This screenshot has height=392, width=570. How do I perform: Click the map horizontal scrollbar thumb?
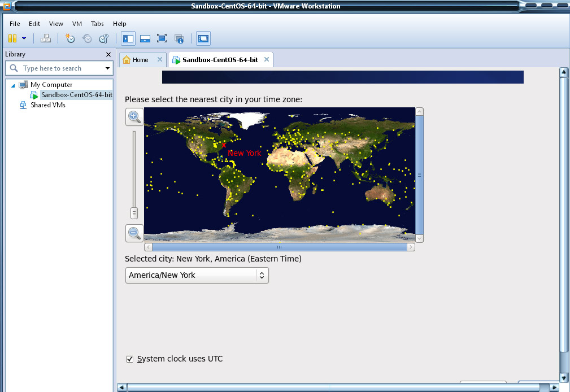(x=280, y=247)
